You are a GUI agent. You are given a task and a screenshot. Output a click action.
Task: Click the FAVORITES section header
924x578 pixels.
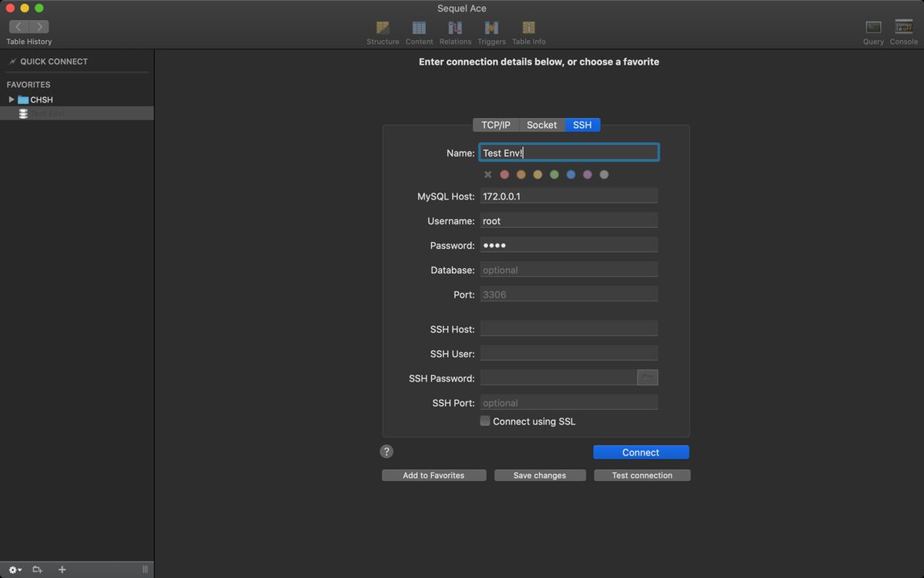coord(28,85)
